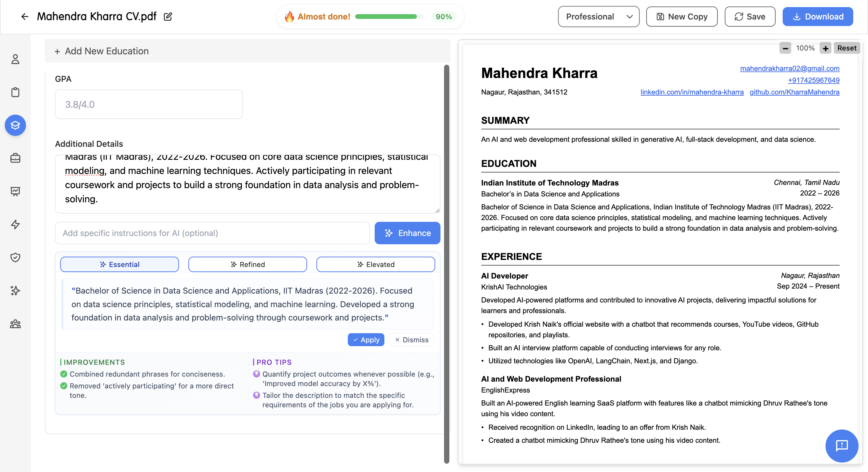This screenshot has width=868, height=472.
Task: Open the people group sidebar icon
Action: (15, 324)
